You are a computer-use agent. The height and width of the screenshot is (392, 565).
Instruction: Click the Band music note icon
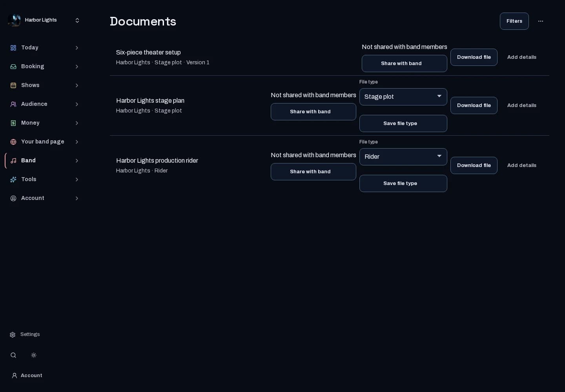pos(13,161)
